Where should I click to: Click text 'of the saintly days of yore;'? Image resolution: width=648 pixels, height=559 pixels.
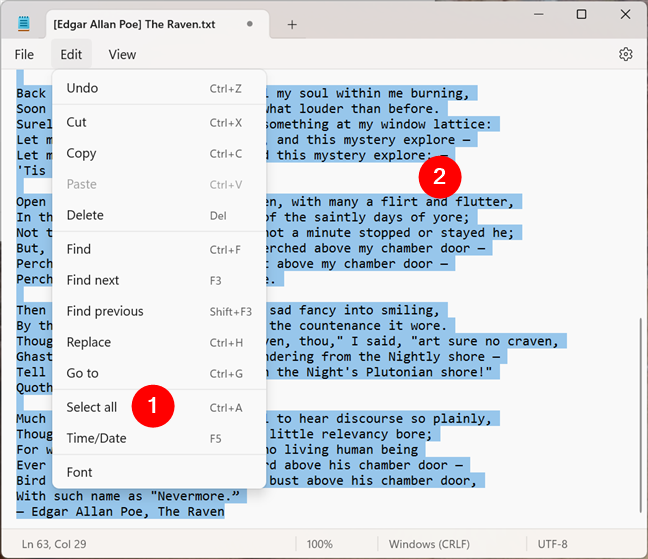tap(368, 217)
